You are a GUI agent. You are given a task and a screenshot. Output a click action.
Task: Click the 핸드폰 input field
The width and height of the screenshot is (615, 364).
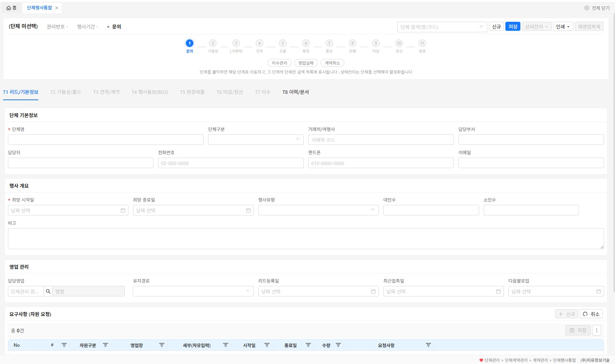click(x=381, y=163)
